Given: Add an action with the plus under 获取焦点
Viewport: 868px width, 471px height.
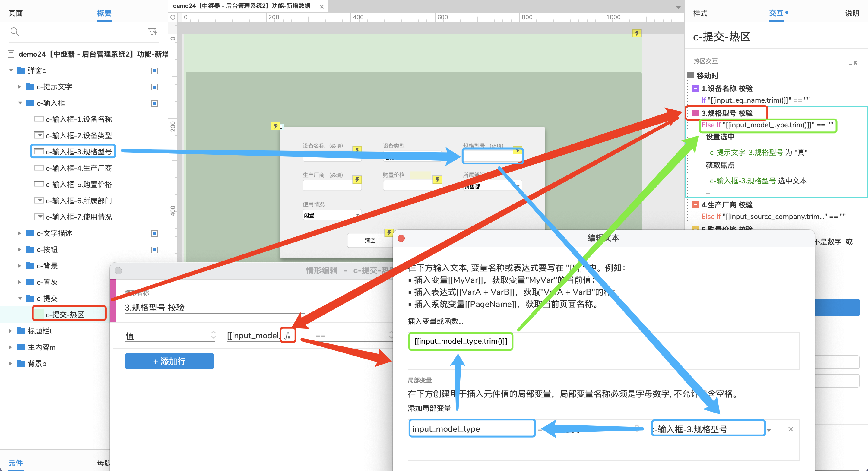Looking at the screenshot, I should click(707, 193).
